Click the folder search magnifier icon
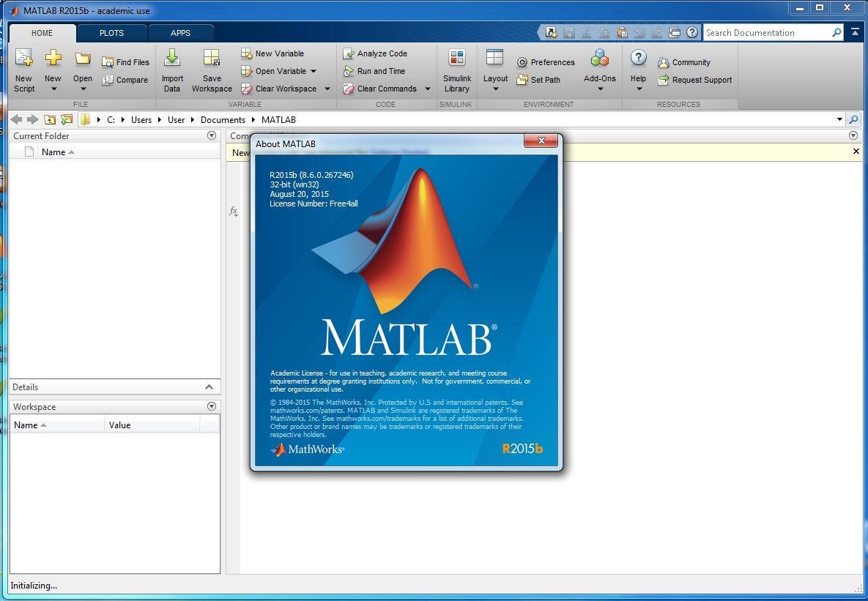 (853, 119)
